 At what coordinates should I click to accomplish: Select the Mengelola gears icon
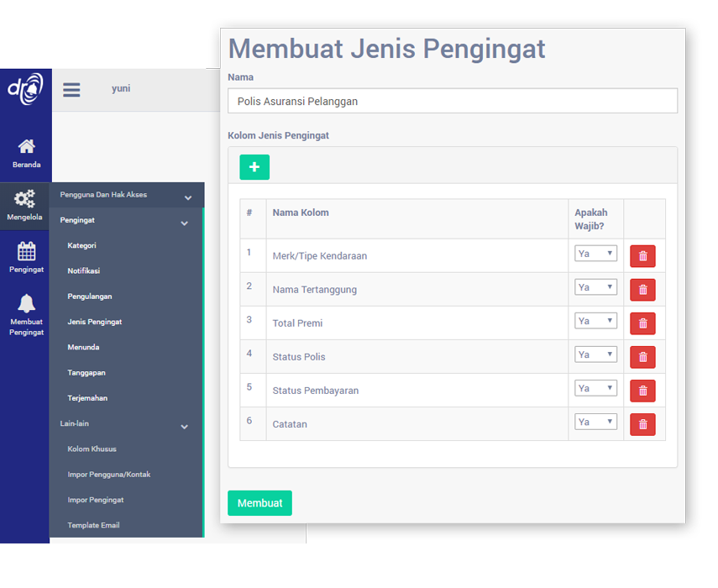(x=25, y=199)
